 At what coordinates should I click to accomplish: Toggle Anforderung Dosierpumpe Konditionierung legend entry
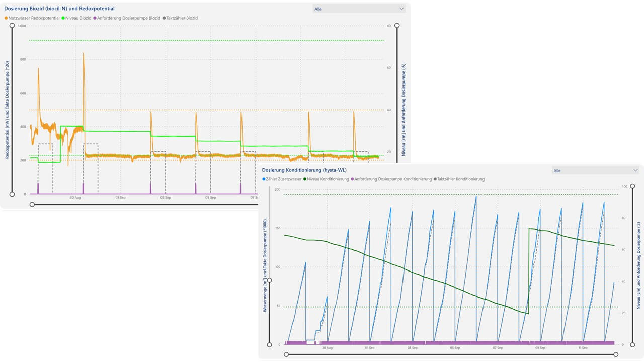point(391,179)
